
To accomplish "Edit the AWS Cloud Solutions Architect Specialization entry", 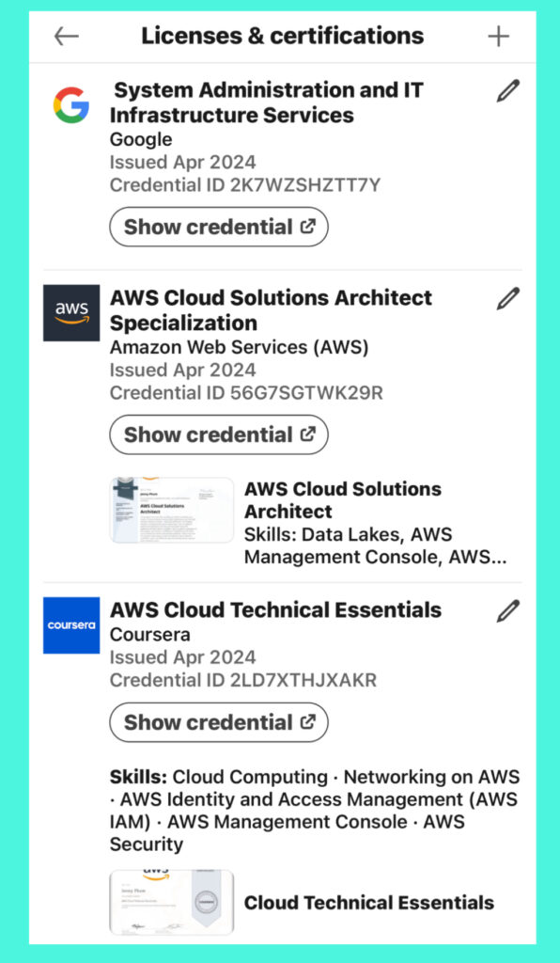I will (x=508, y=298).
